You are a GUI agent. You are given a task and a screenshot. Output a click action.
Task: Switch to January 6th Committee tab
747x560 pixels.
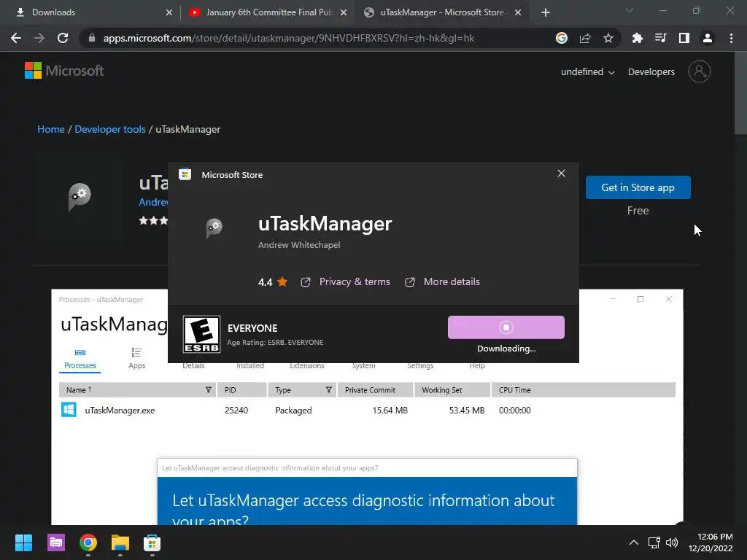pyautogui.click(x=268, y=12)
